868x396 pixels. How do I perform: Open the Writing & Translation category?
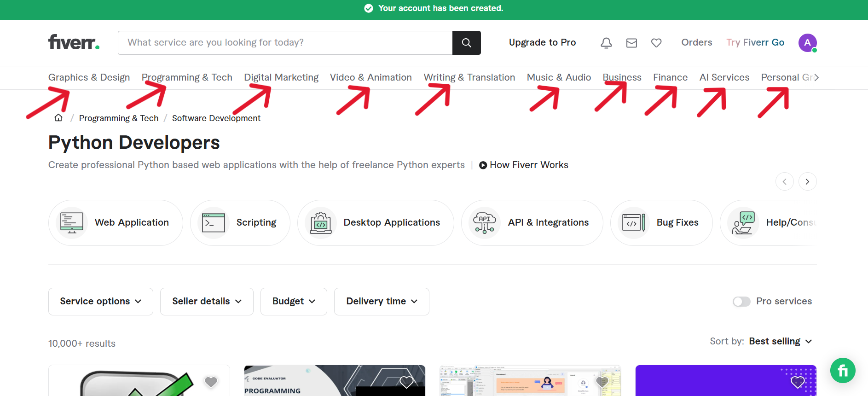click(469, 77)
